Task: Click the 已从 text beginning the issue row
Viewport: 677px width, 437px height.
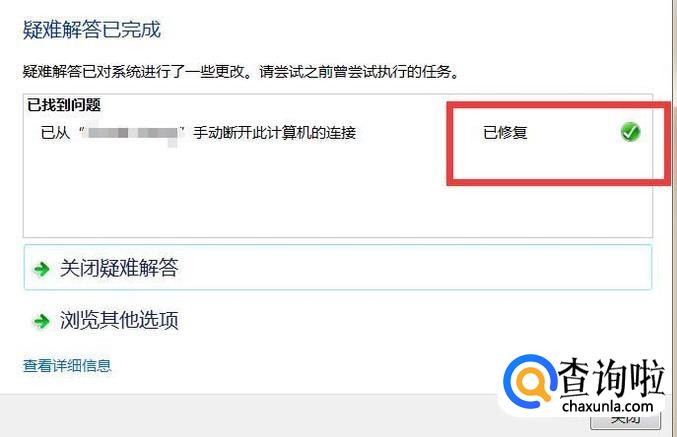Action: click(x=55, y=133)
